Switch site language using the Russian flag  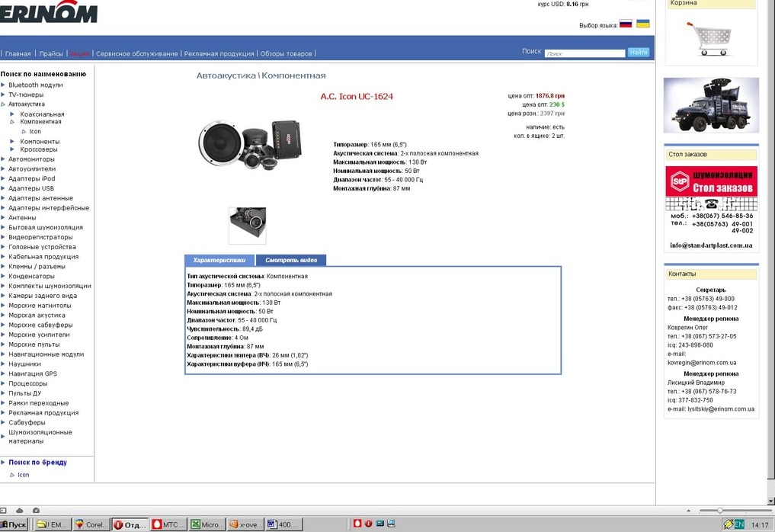626,24
